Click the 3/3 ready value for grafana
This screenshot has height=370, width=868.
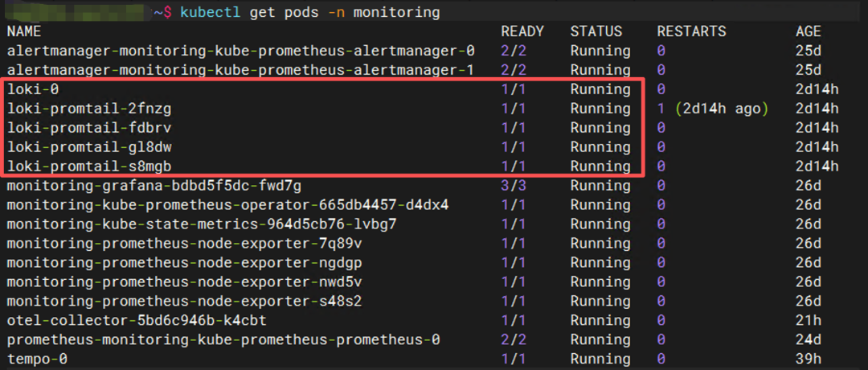coord(514,186)
